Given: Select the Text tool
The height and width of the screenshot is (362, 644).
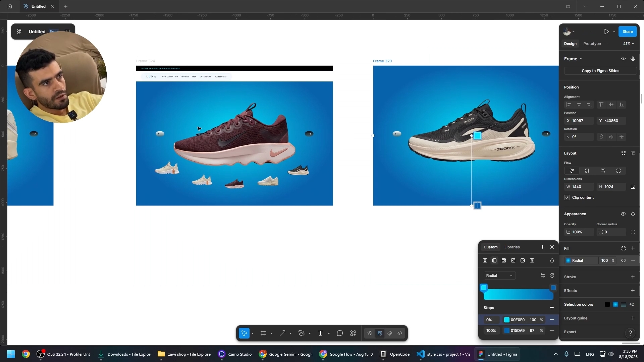Looking at the screenshot, I should coord(320,333).
